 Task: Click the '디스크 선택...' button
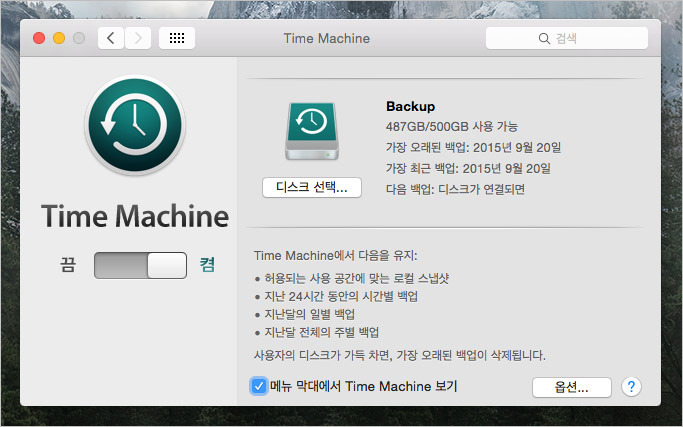[312, 188]
